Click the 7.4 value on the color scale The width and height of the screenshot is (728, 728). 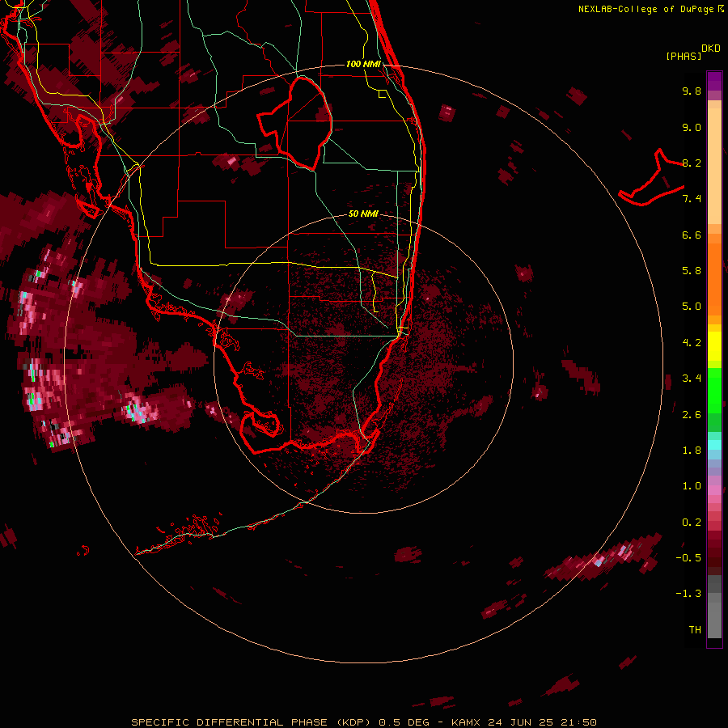(692, 199)
